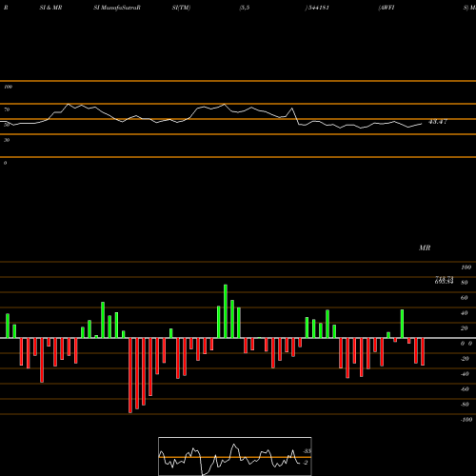Click the MR axis label 80
This screenshot has height=476, width=476.
click(464, 283)
